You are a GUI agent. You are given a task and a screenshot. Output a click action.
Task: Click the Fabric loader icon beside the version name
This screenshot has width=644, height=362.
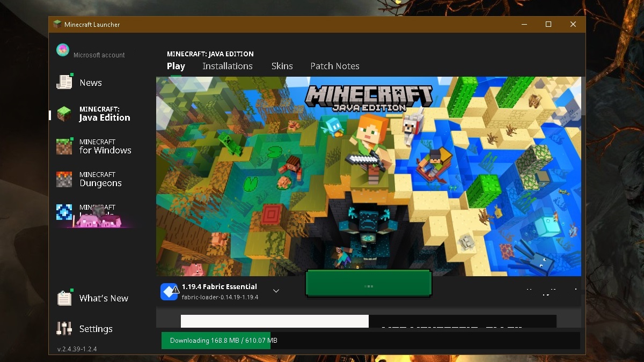(169, 291)
